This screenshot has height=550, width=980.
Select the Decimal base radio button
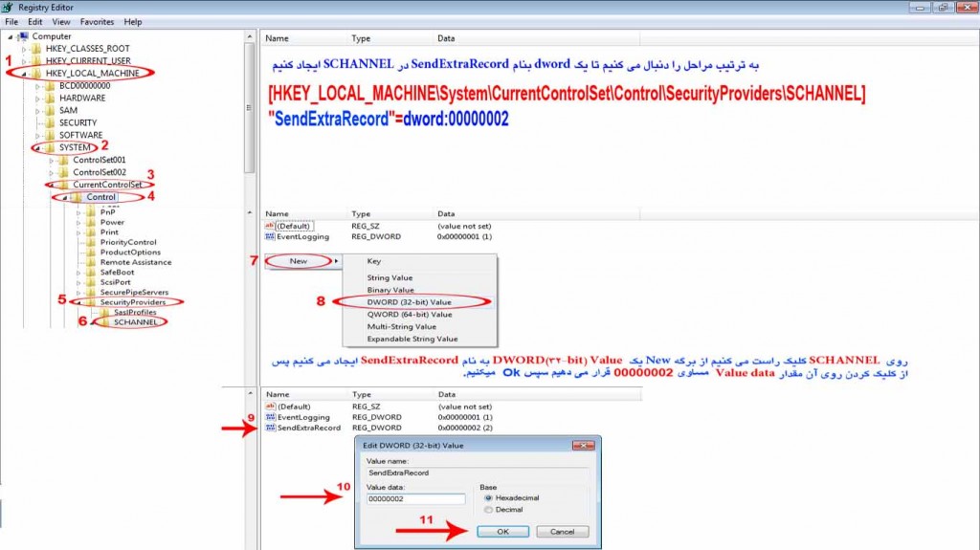coord(488,510)
